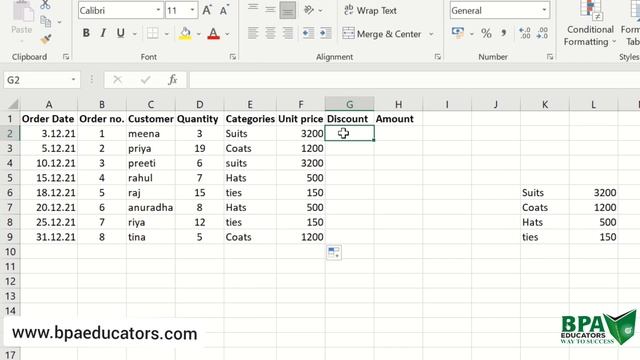The image size is (640, 360).
Task: Click the Orientation text rotation icon
Action: (309, 10)
